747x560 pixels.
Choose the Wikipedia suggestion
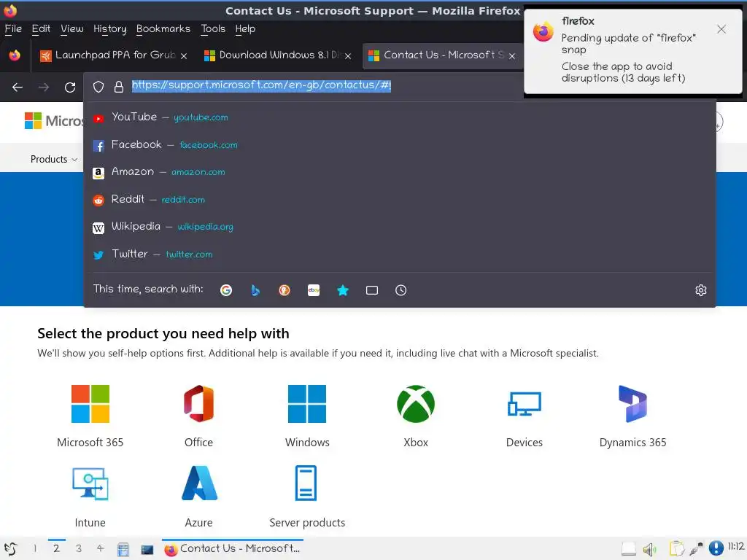(399, 227)
